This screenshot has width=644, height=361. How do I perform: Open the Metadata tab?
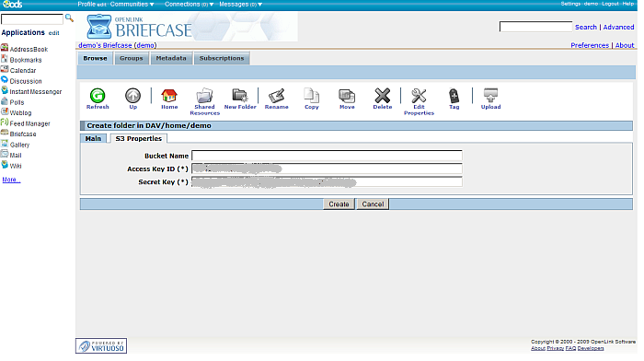(x=171, y=58)
